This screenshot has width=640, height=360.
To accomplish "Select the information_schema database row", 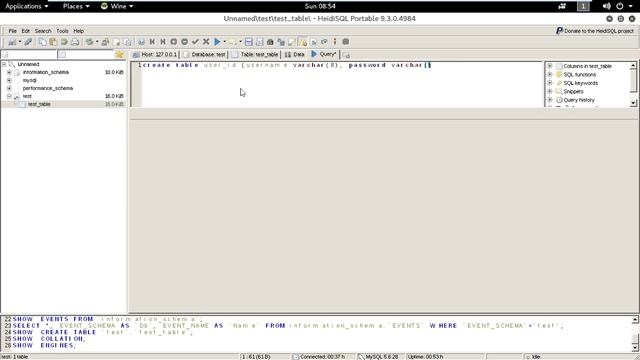I will click(x=63, y=72).
